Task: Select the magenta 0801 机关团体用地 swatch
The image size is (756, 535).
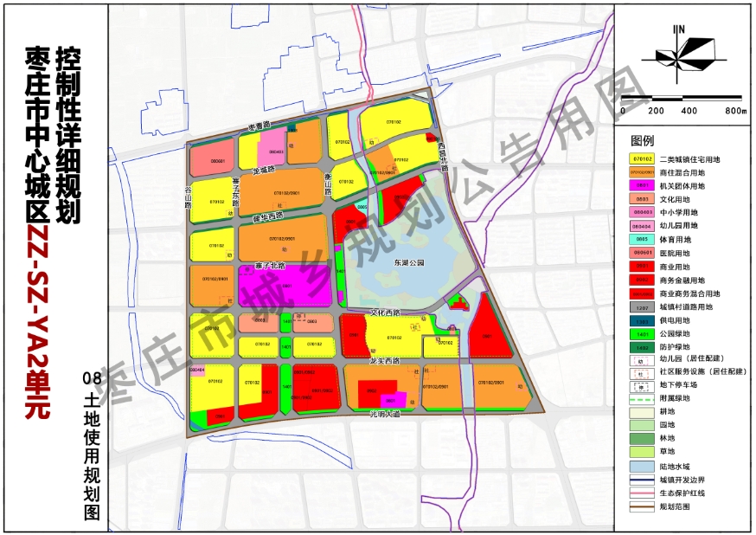Action: tap(641, 185)
